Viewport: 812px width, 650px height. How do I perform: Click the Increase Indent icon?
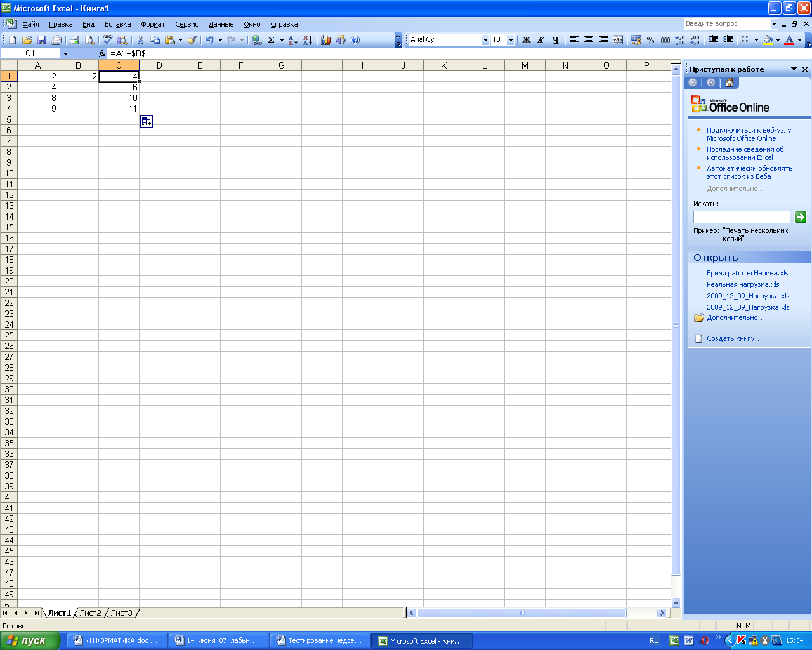pos(728,40)
